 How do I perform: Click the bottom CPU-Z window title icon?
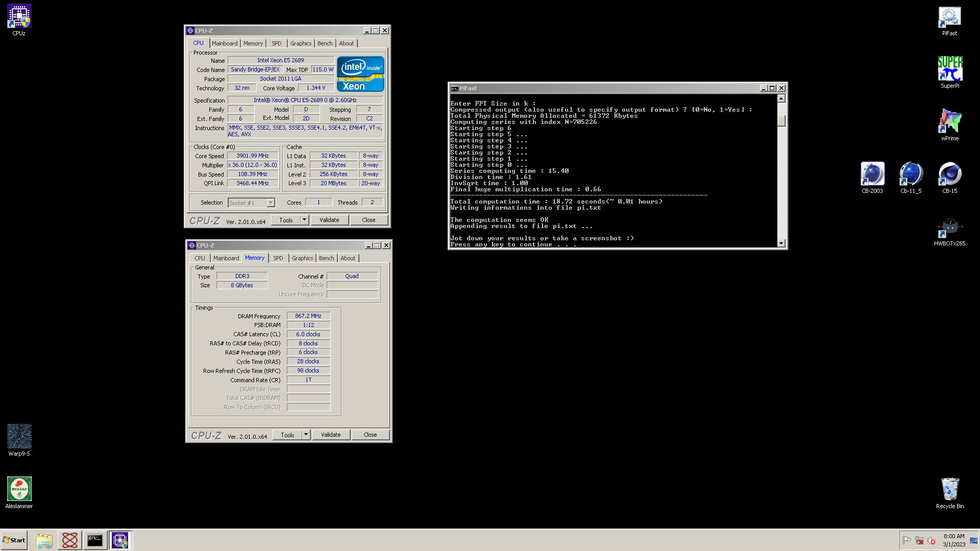pyautogui.click(x=192, y=245)
